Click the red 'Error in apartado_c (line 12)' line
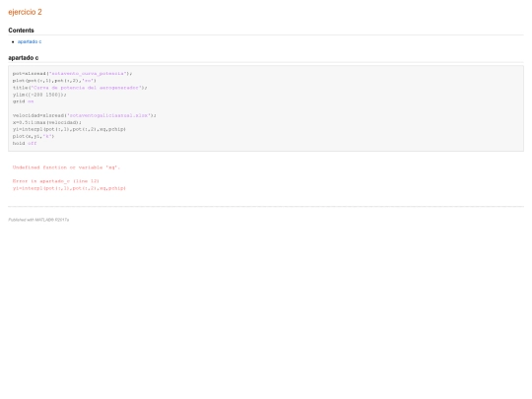 55,181
